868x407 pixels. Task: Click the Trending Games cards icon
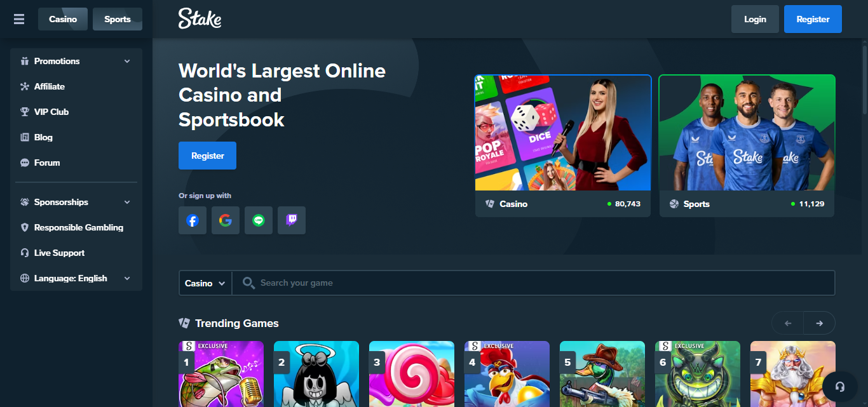184,323
